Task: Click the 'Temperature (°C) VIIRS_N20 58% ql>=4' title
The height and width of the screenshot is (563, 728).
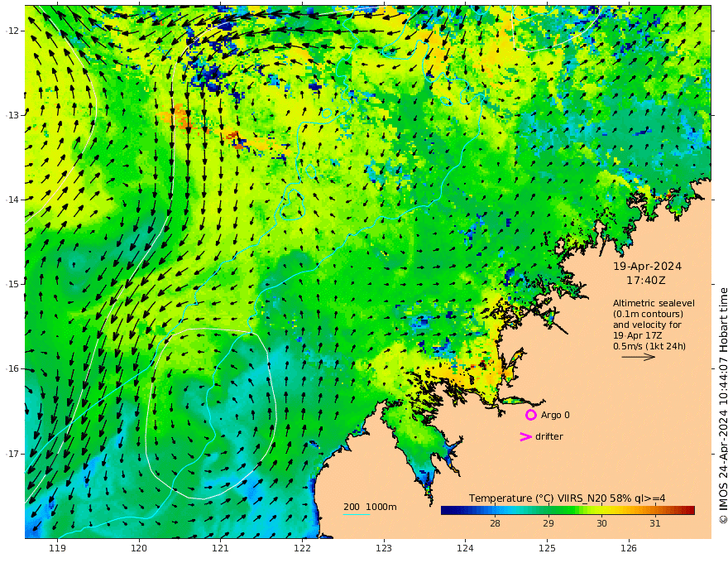Action: (x=567, y=498)
